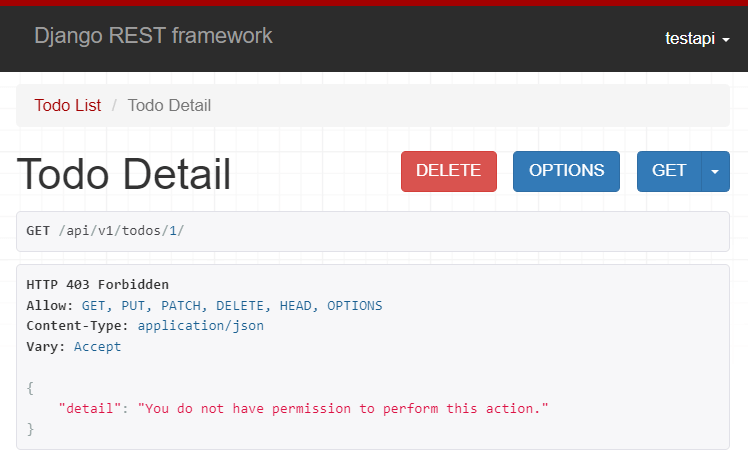Click the Todo Detail page heading
The image size is (748, 460).
(124, 174)
